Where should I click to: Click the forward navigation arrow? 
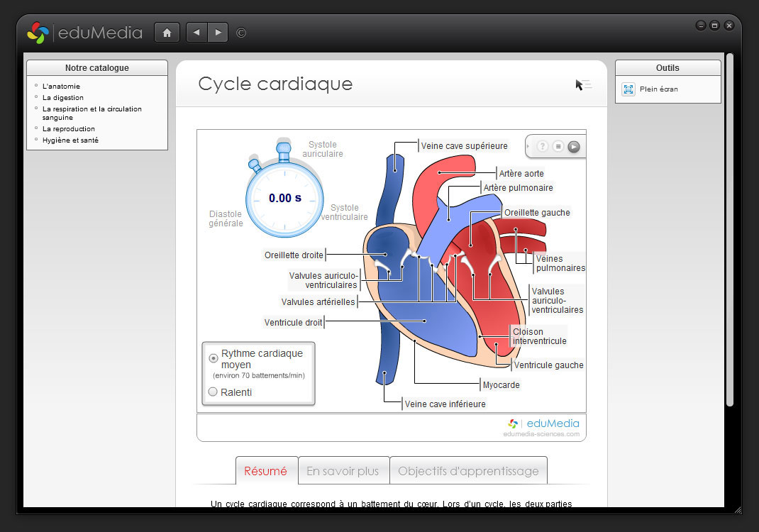(218, 33)
